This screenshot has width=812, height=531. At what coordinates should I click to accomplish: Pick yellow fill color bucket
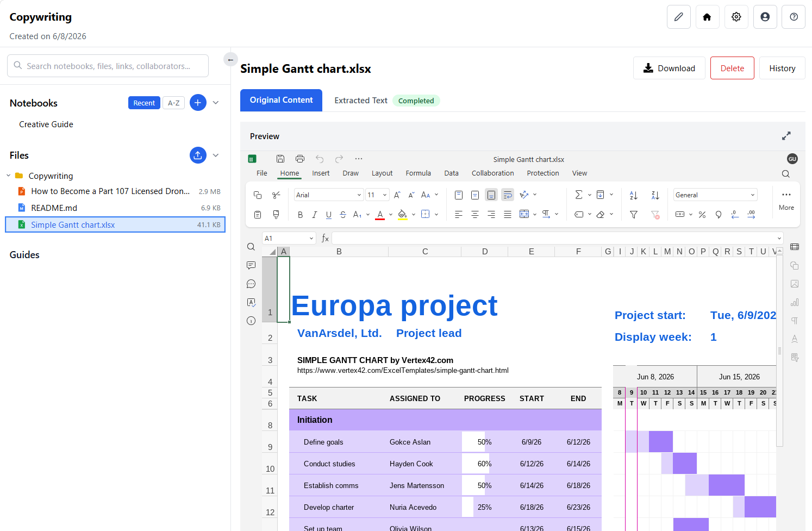(x=402, y=215)
